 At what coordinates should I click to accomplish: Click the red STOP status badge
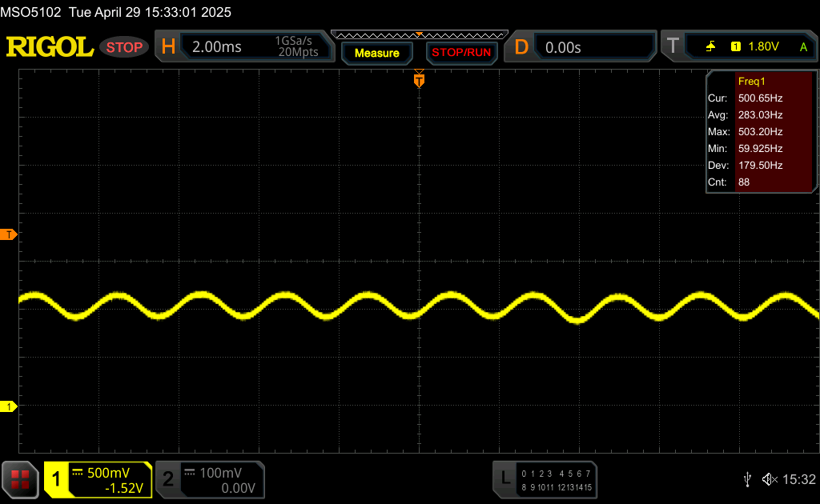click(124, 47)
